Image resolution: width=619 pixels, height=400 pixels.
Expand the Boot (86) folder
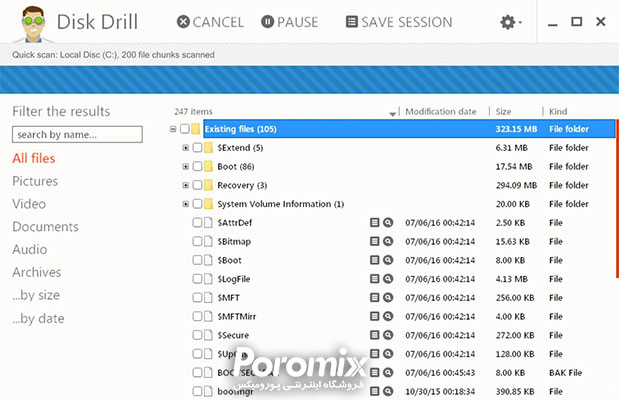[x=185, y=166]
